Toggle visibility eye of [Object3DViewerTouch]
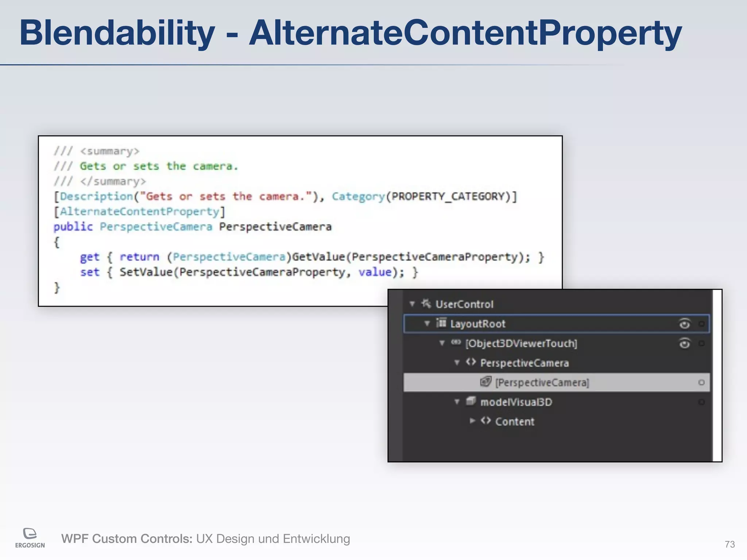Viewport: 747px width, 560px height. click(685, 343)
